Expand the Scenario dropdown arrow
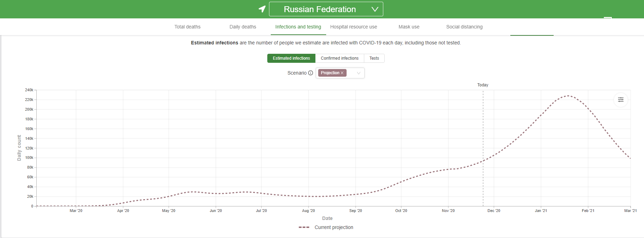Image resolution: width=644 pixels, height=238 pixels. 359,73
